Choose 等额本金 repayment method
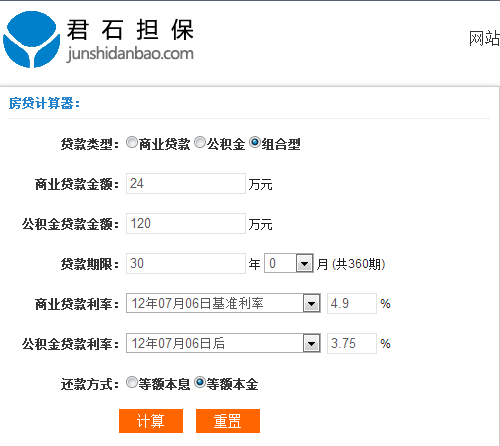This screenshot has height=446, width=500. point(200,382)
